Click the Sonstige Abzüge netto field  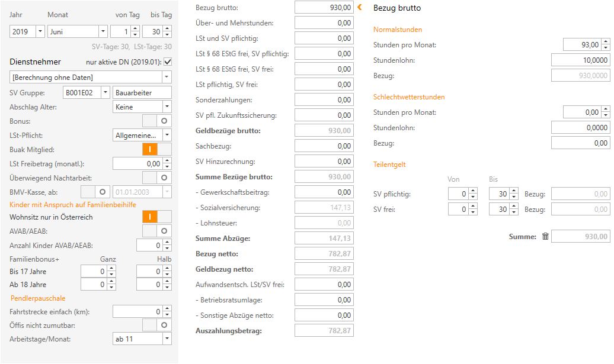(324, 315)
